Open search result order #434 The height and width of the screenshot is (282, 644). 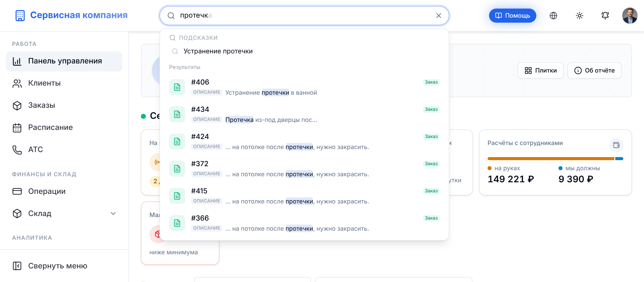[304, 114]
